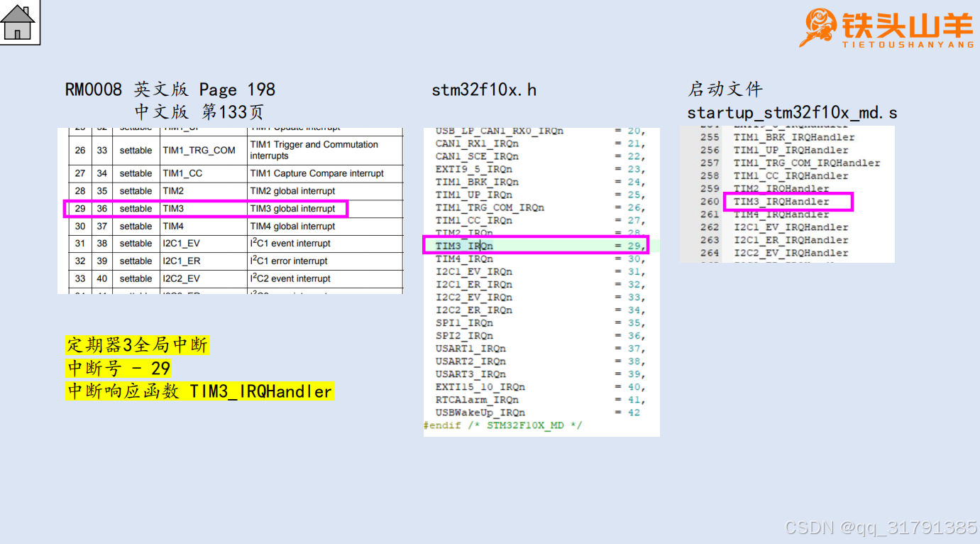Click "I2C1 event interrupt" description

click(290, 243)
